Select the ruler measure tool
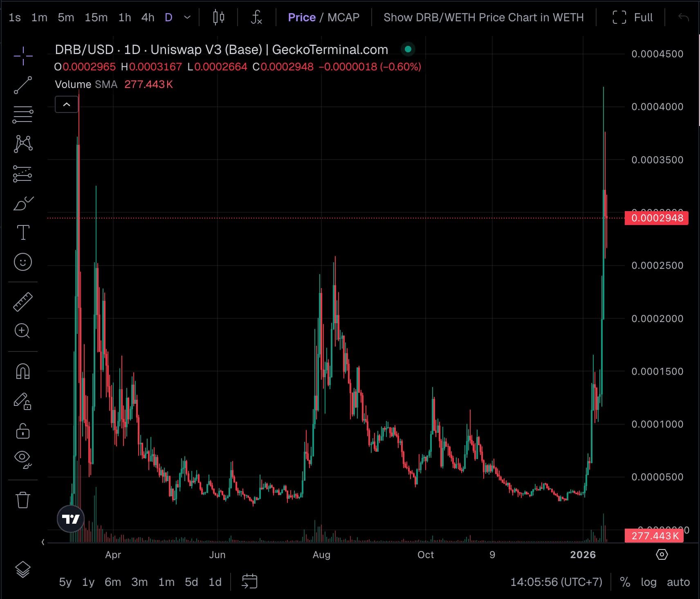This screenshot has width=700, height=599. tap(23, 302)
